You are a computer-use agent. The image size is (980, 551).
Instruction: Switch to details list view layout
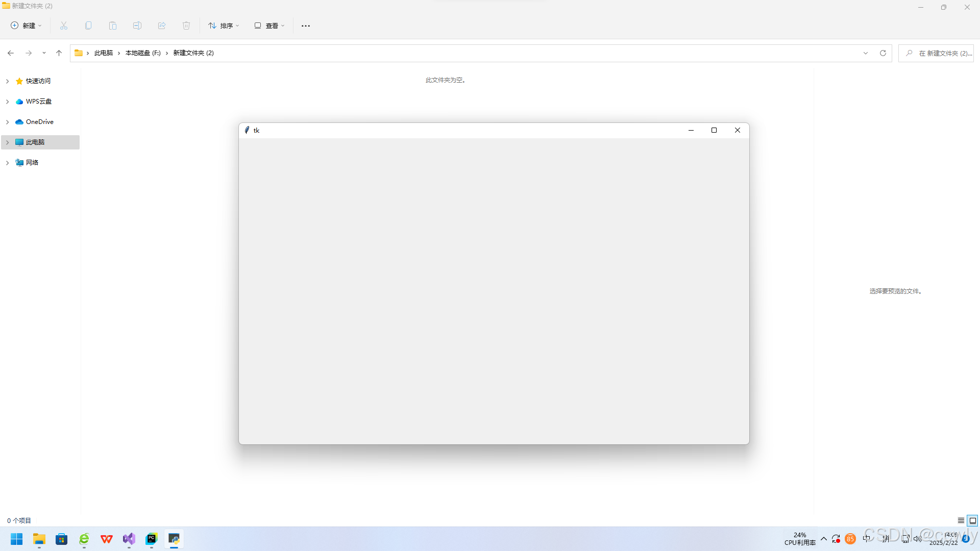[x=961, y=520]
